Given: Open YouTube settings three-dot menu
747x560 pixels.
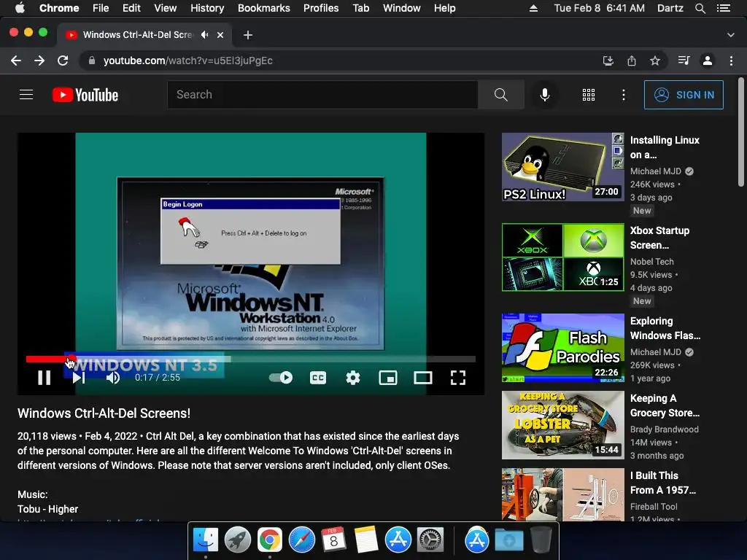Looking at the screenshot, I should (623, 95).
